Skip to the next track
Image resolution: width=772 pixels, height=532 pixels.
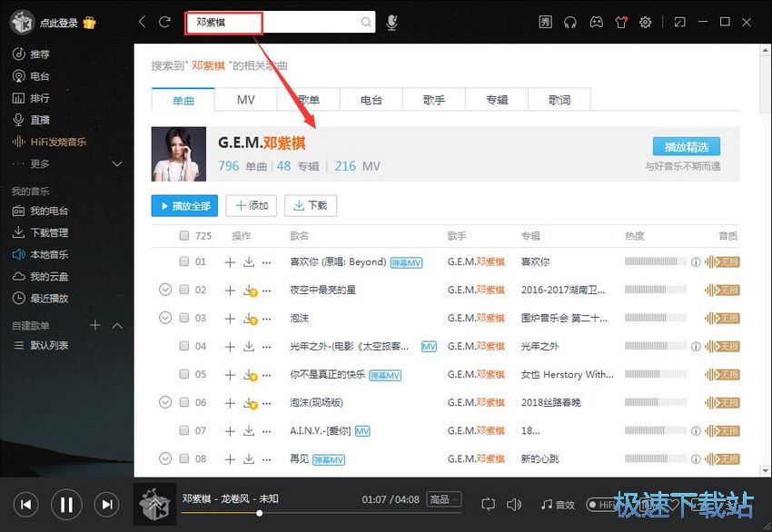point(107,505)
